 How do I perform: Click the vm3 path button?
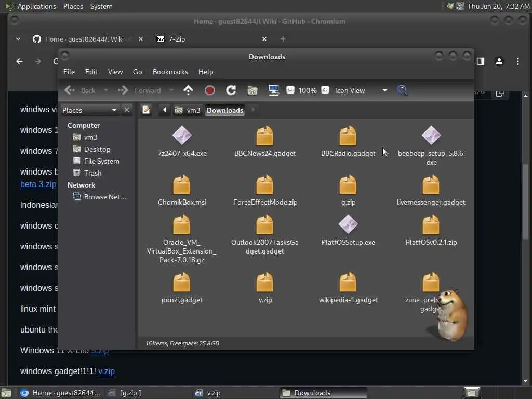[x=188, y=110]
